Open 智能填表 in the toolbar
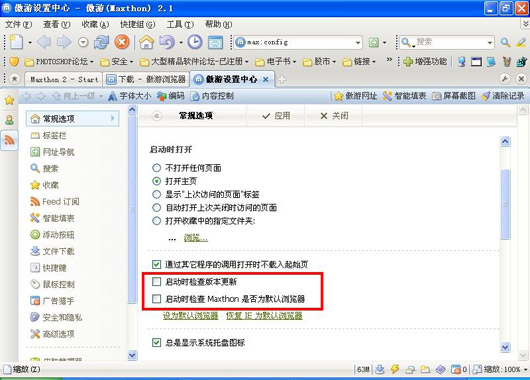This screenshot has height=380, width=530. tap(404, 96)
